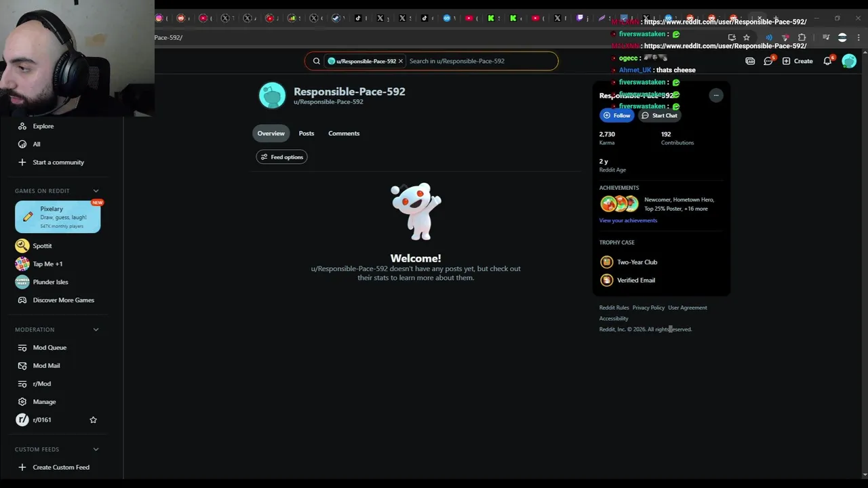Collapse the Moderation section
868x488 pixels.
pyautogui.click(x=96, y=330)
